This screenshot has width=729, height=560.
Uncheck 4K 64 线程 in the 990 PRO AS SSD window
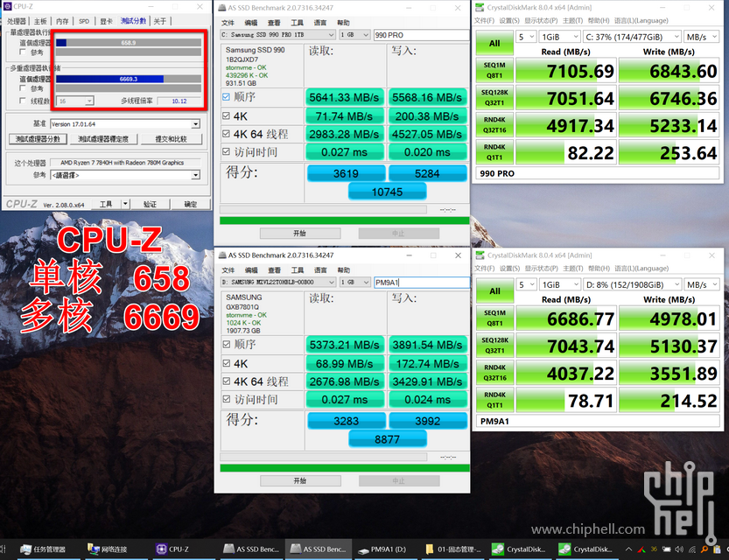(226, 134)
